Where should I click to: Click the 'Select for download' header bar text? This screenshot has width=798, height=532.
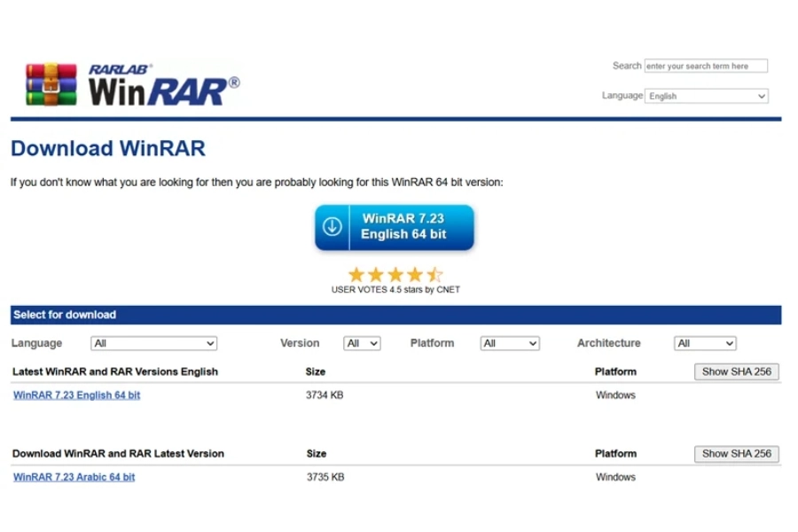65,315
